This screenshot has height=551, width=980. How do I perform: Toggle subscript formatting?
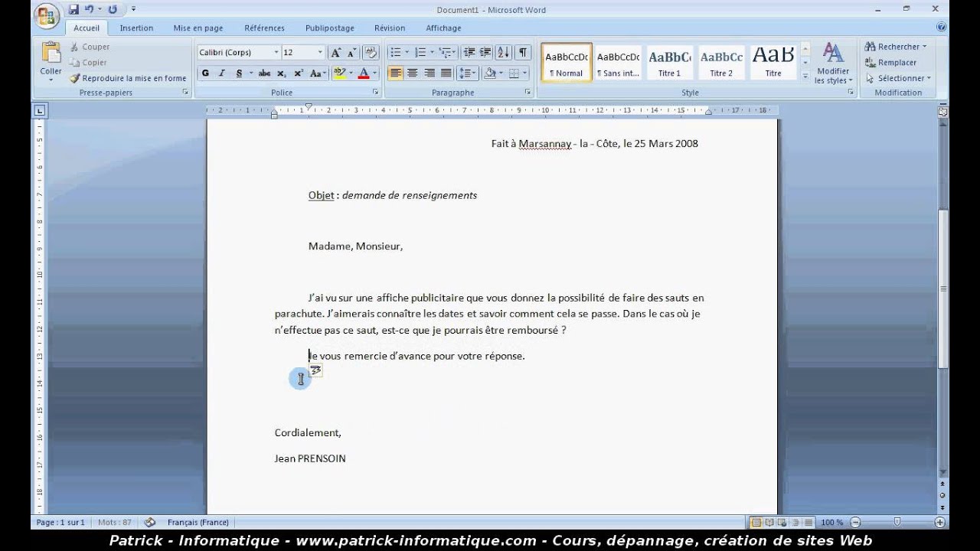tap(281, 73)
